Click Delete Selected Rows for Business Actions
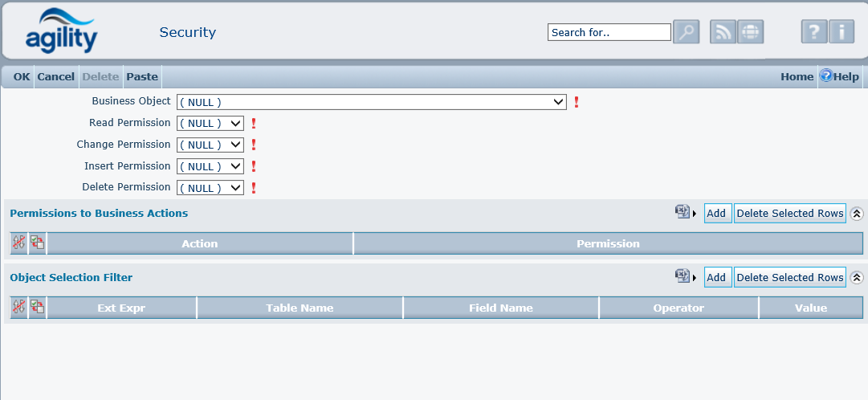The width and height of the screenshot is (868, 400). click(789, 213)
